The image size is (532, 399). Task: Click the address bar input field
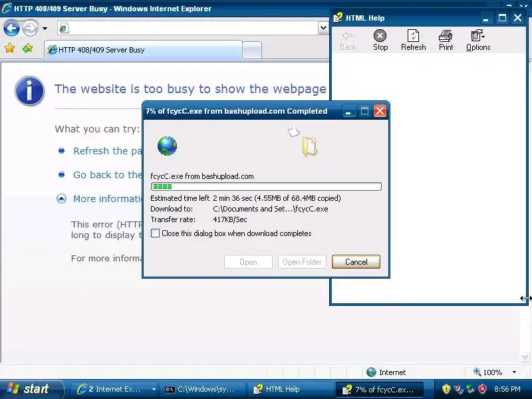click(x=188, y=28)
